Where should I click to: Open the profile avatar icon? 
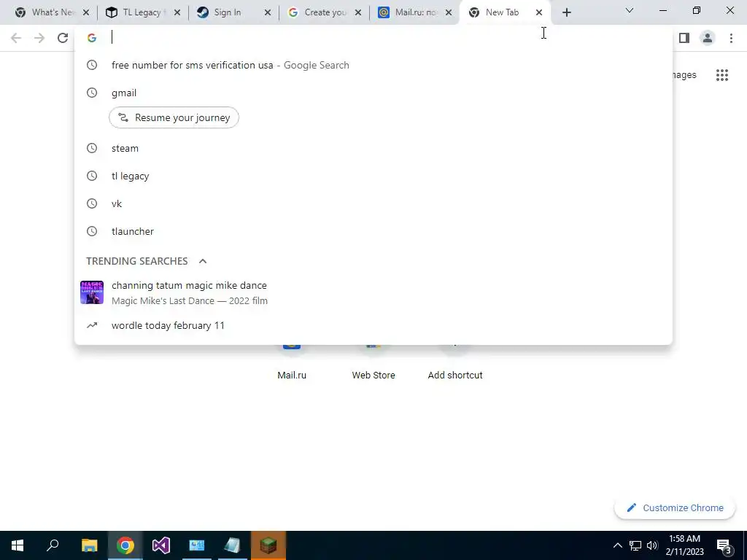pos(708,38)
